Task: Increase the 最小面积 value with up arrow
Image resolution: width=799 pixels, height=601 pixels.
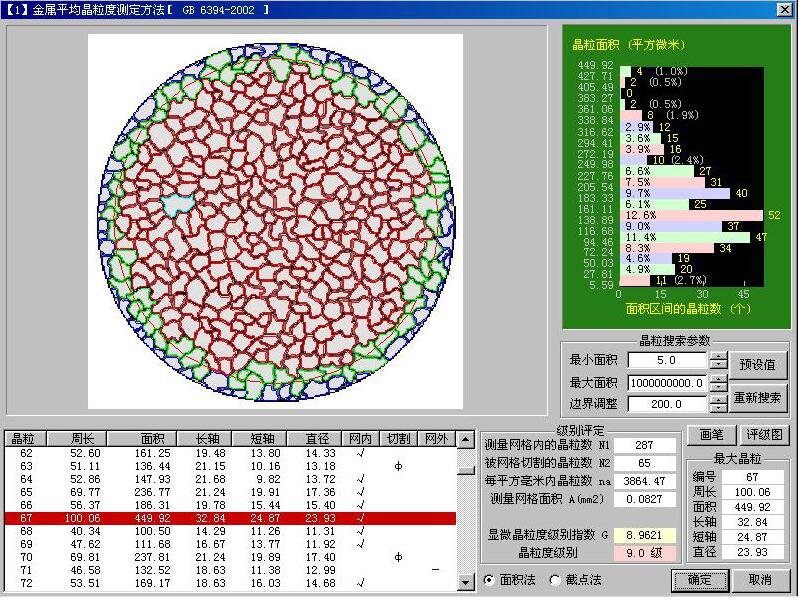Action: 718,356
